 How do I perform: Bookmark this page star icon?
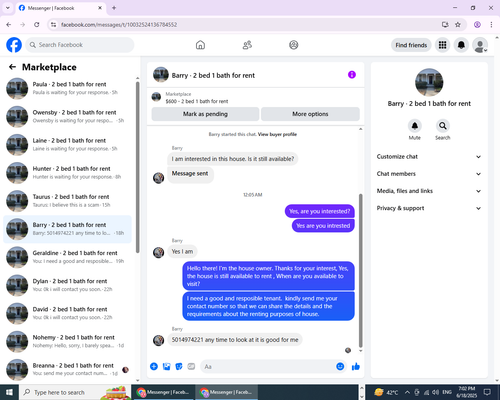coord(458,24)
